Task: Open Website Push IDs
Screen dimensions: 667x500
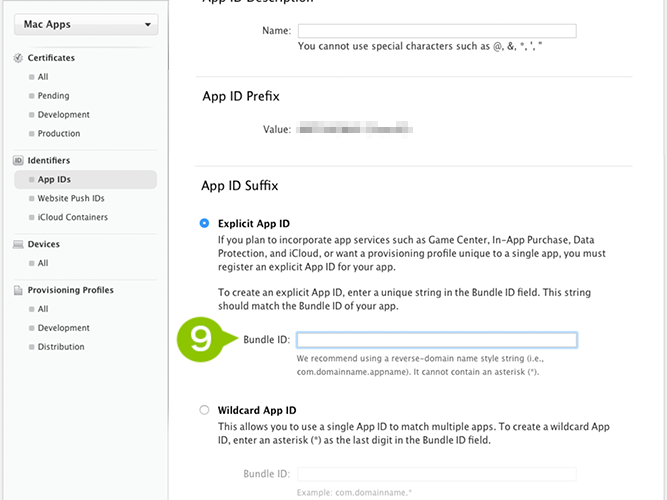Action: [x=71, y=198]
